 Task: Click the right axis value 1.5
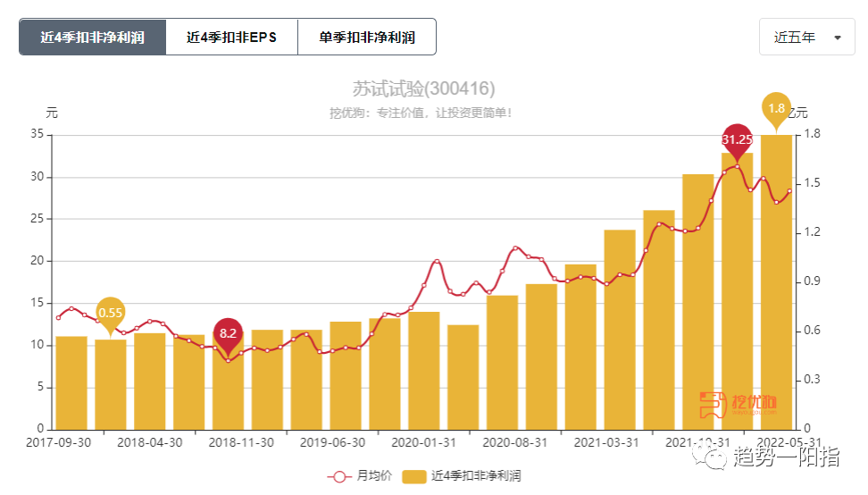click(812, 183)
